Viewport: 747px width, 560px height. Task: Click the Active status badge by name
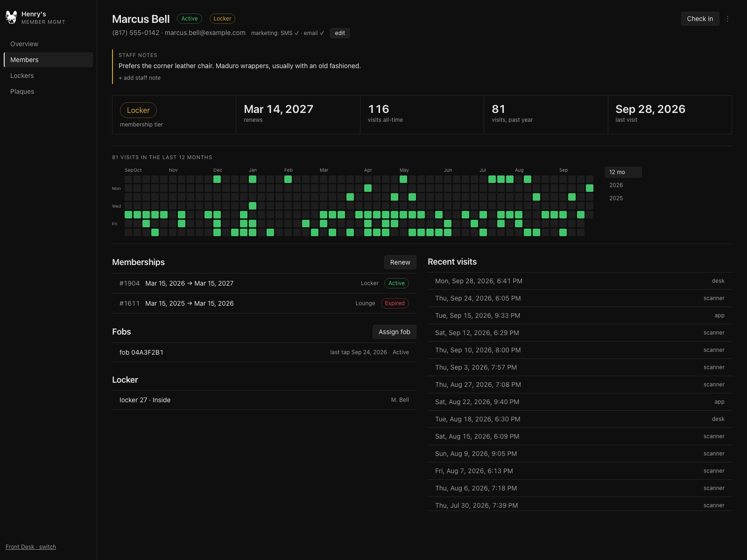pyautogui.click(x=190, y=19)
